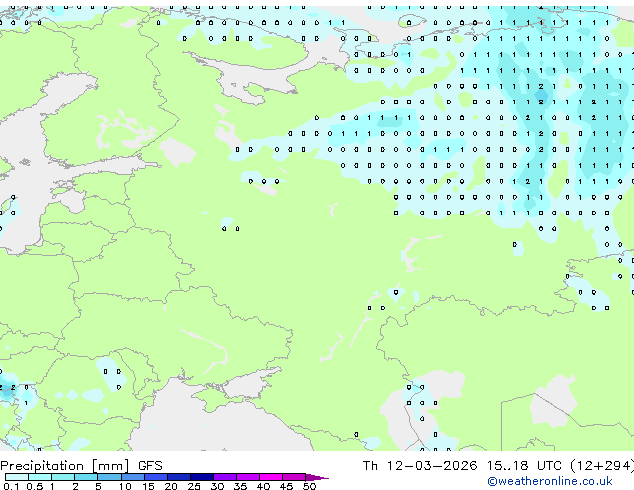
Task: Pick the legend swatch between 5 and 10
Action: tap(110, 477)
